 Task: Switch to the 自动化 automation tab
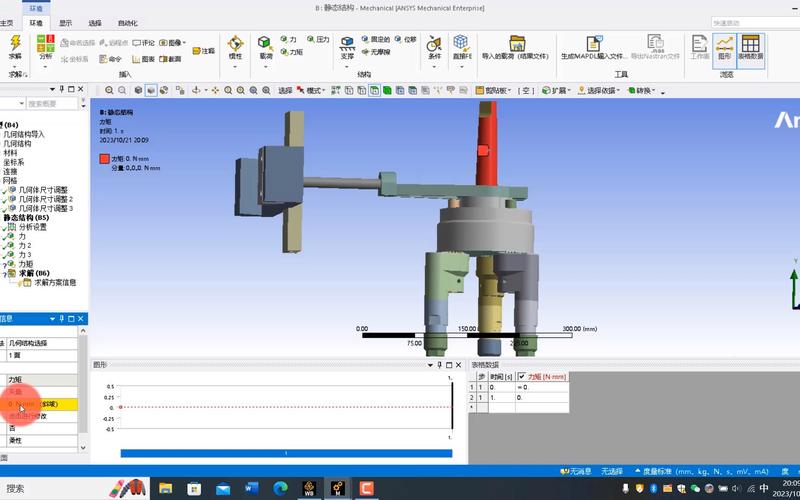(128, 23)
